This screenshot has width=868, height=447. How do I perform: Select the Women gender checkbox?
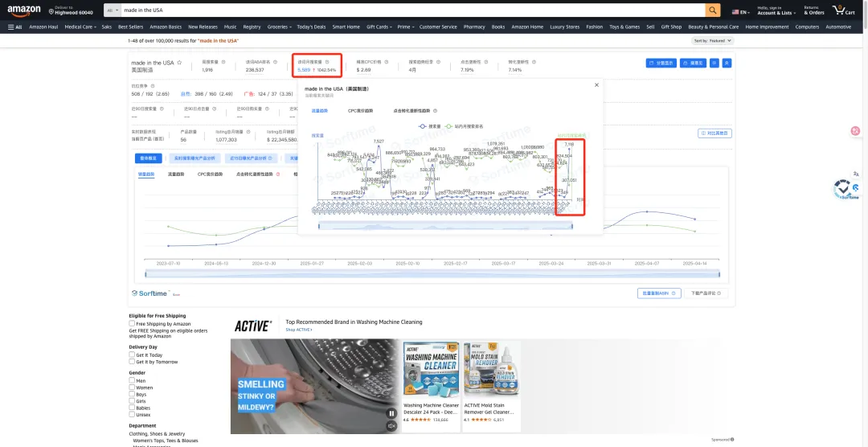point(132,388)
